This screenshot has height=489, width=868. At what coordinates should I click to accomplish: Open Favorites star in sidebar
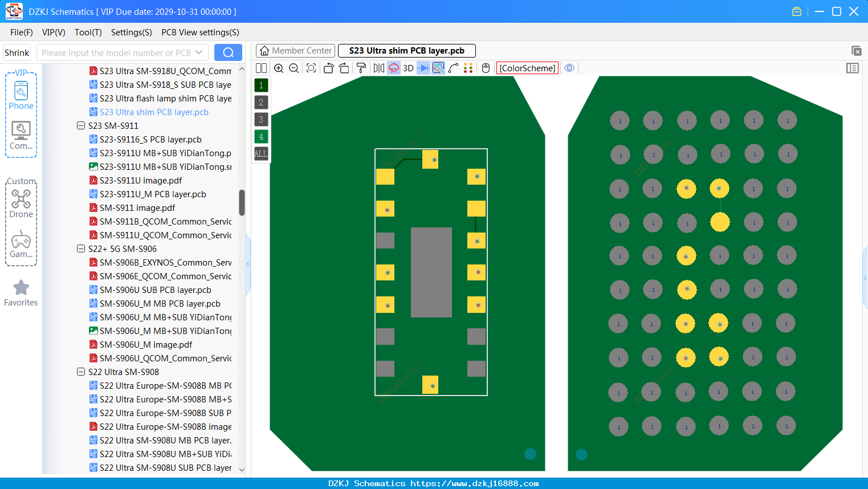click(21, 294)
